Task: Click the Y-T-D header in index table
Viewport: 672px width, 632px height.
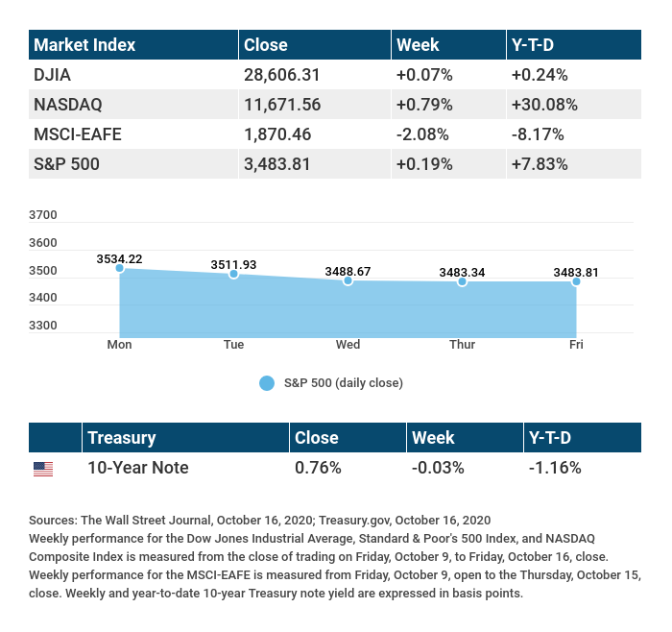Action: coord(535,45)
